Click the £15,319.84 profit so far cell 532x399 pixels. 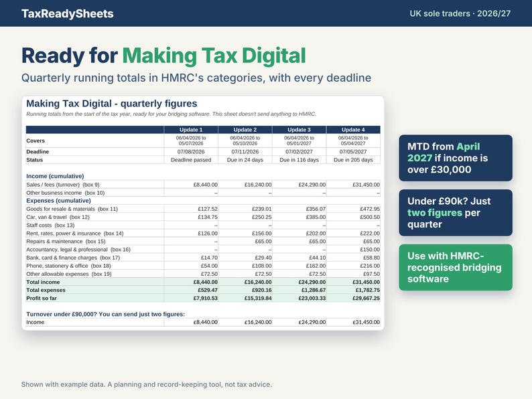pos(245,299)
